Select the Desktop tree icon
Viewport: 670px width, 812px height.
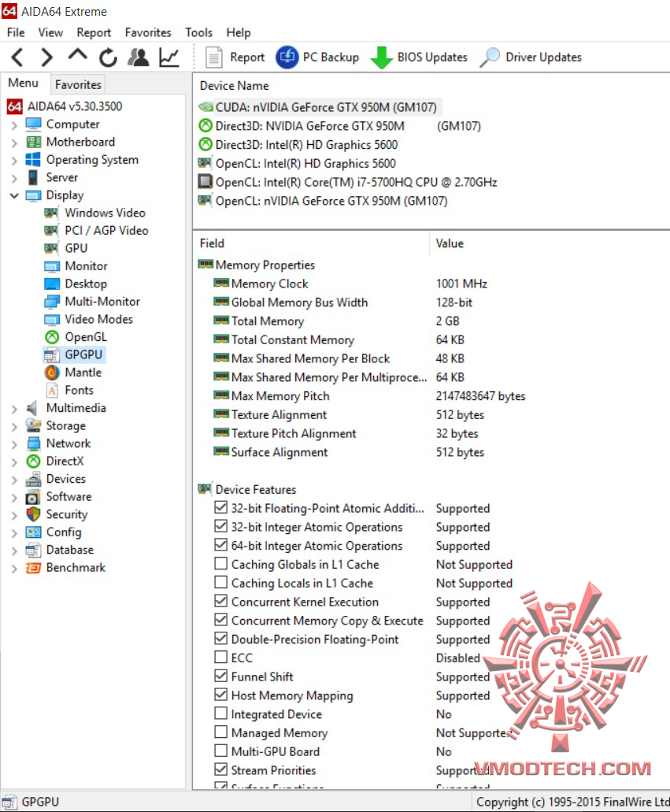point(52,284)
